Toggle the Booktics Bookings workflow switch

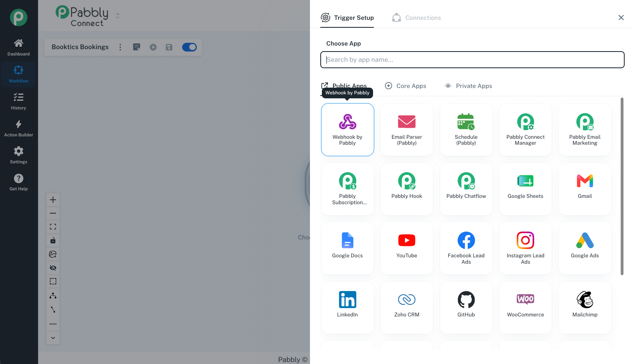coord(189,47)
